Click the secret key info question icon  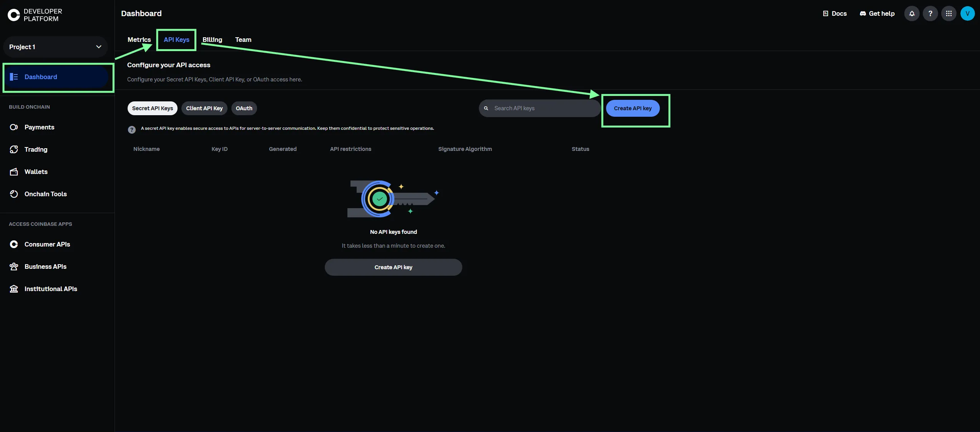pos(132,130)
